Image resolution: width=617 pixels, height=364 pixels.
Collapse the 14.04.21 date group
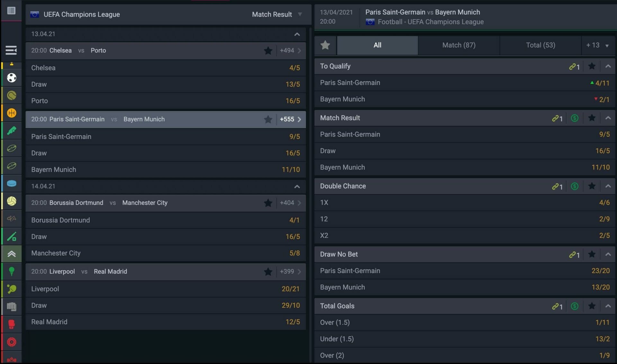coord(297,186)
